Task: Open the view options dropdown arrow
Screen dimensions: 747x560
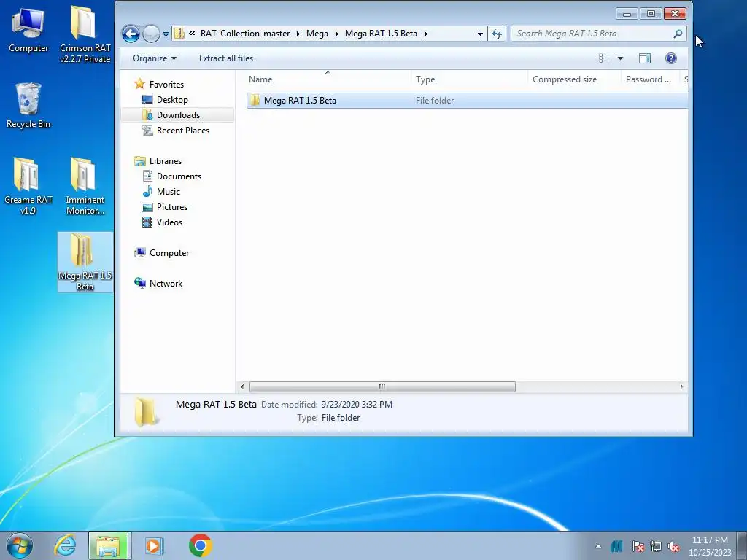Action: pyautogui.click(x=620, y=58)
